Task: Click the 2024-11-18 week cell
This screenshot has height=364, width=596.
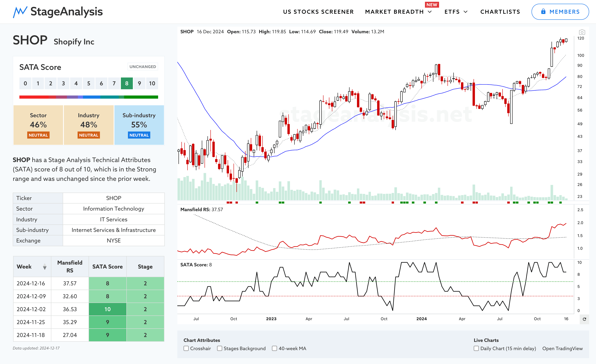Action: (x=32, y=335)
